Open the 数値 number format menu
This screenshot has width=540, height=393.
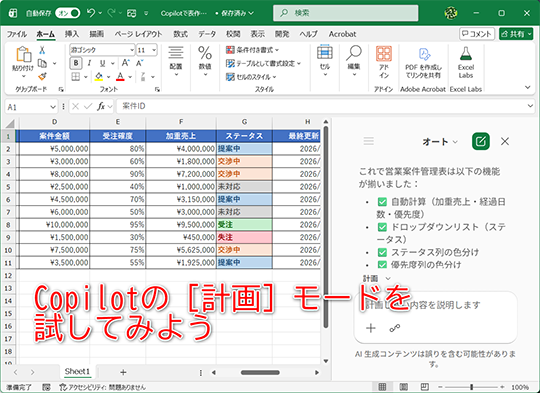205,62
